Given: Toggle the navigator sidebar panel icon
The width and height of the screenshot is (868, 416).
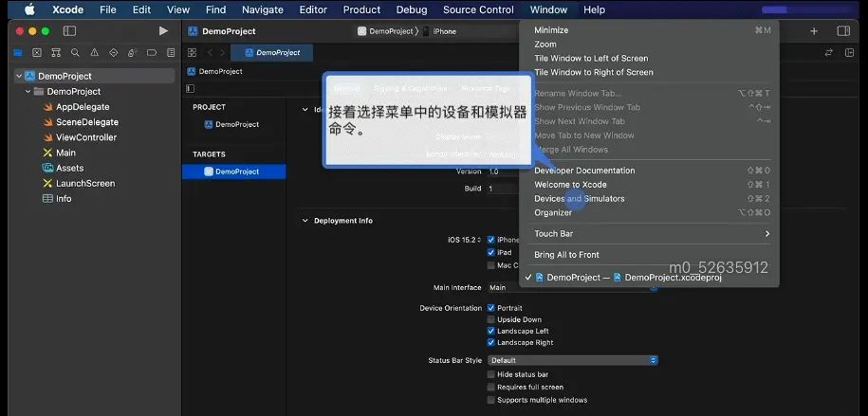Looking at the screenshot, I should coord(69,31).
